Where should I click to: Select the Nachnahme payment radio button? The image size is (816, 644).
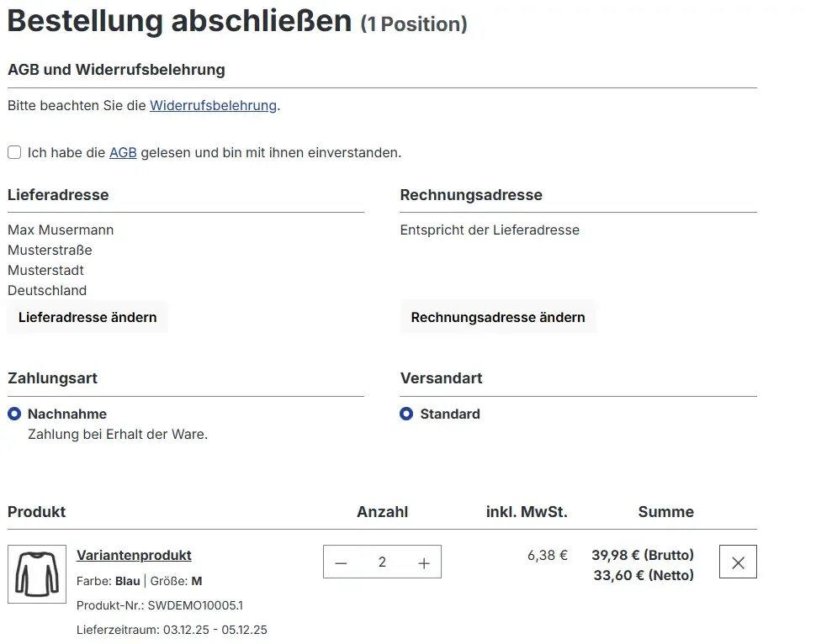pos(14,414)
